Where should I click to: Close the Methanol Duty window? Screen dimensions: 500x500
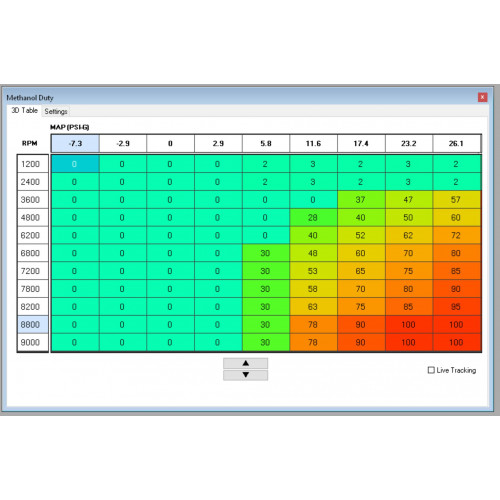pyautogui.click(x=482, y=97)
